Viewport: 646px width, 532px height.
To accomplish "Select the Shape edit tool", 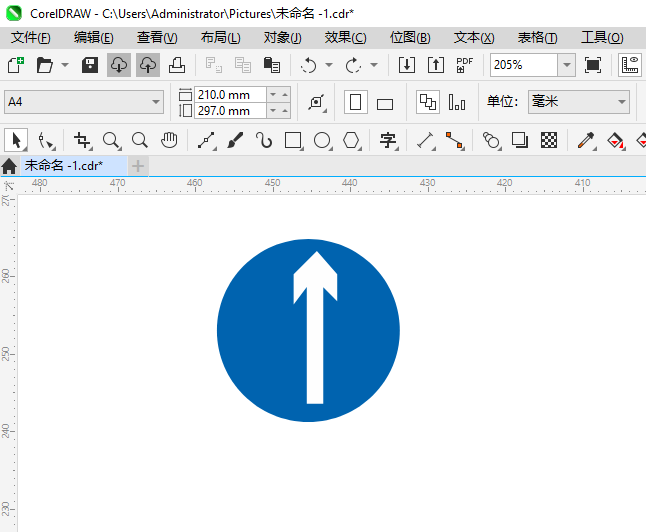I will point(46,141).
